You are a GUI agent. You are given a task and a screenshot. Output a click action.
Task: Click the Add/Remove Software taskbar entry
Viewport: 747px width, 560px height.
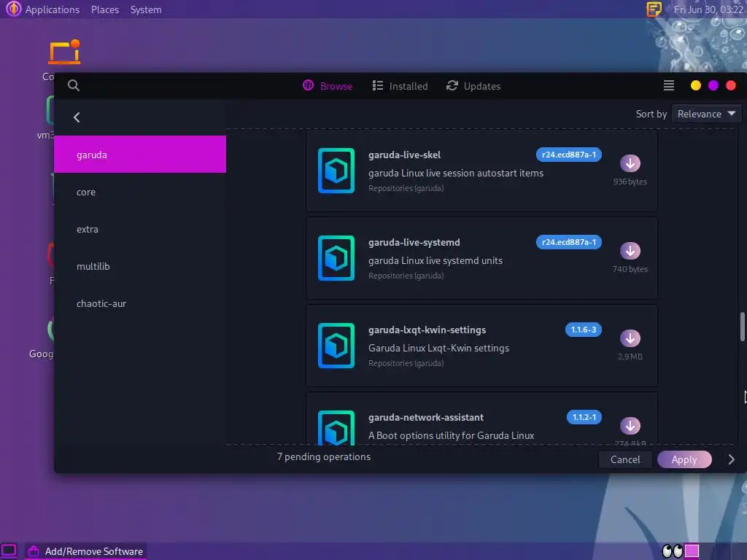[x=86, y=551]
